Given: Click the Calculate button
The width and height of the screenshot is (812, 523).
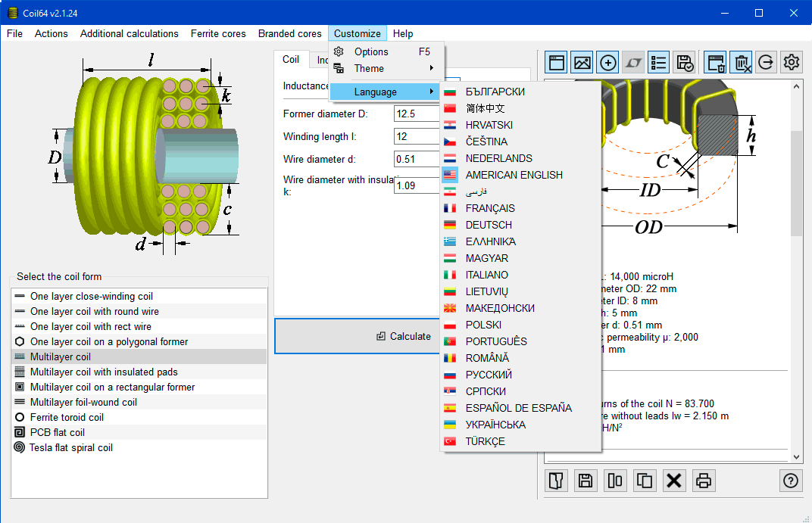Looking at the screenshot, I should point(358,336).
